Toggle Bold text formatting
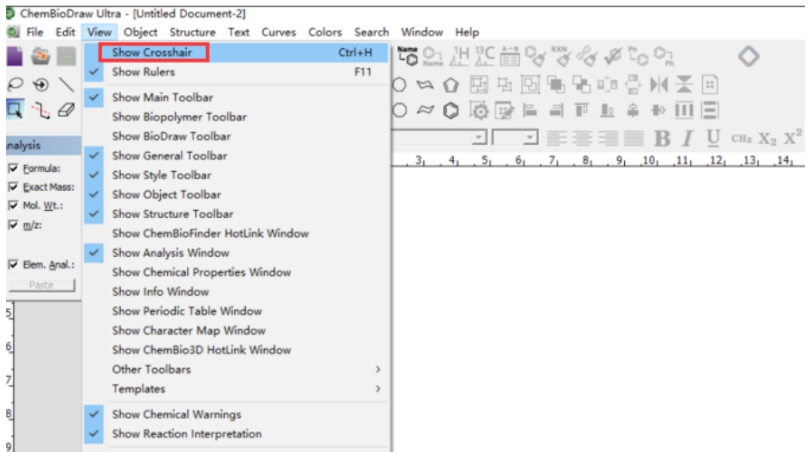The width and height of the screenshot is (810, 452). [662, 138]
